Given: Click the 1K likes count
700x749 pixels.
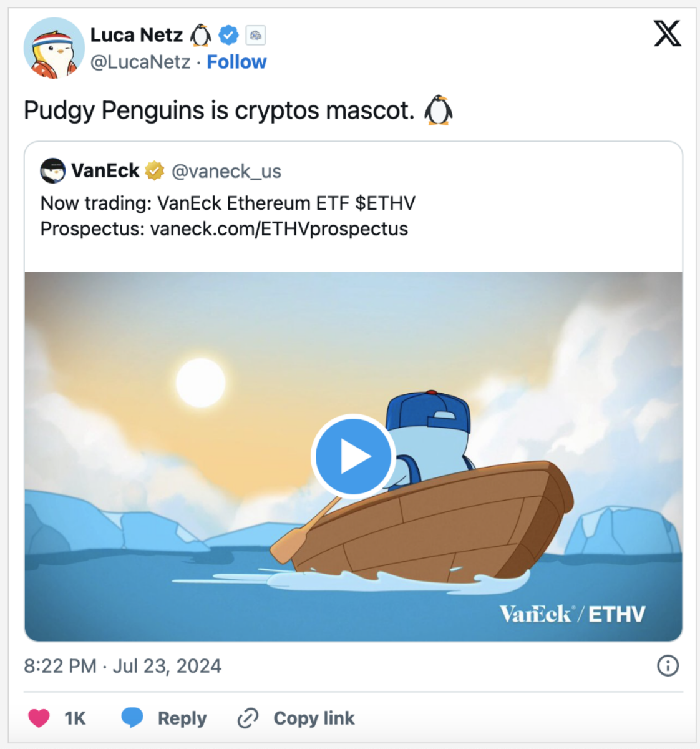Looking at the screenshot, I should (75, 718).
